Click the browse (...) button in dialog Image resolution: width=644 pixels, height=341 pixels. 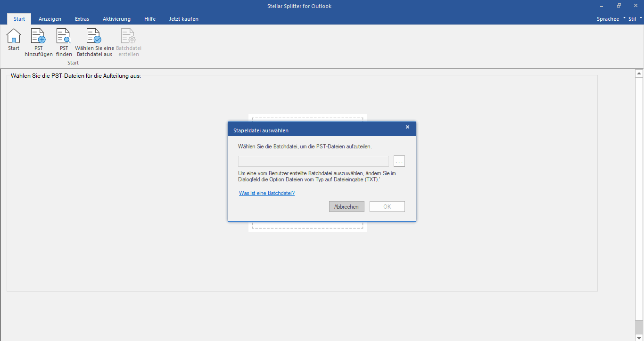tap(399, 162)
